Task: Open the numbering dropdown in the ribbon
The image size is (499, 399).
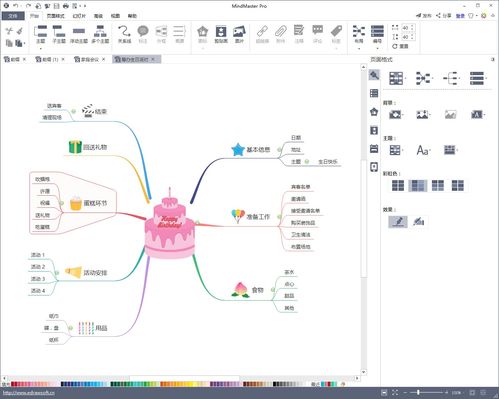Action: pyautogui.click(x=377, y=49)
